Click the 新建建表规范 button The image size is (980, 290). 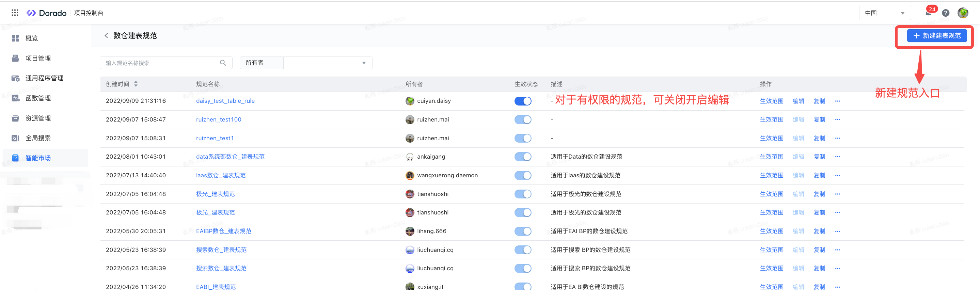click(937, 36)
